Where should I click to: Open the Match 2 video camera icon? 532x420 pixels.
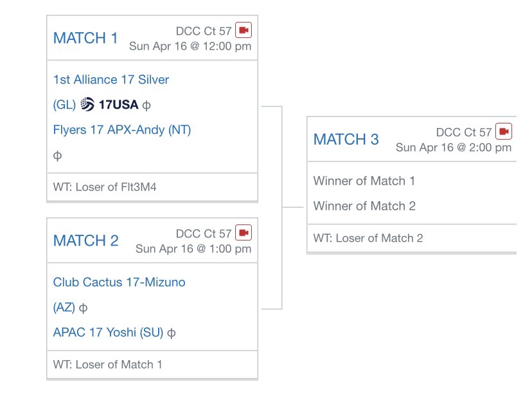(x=244, y=233)
